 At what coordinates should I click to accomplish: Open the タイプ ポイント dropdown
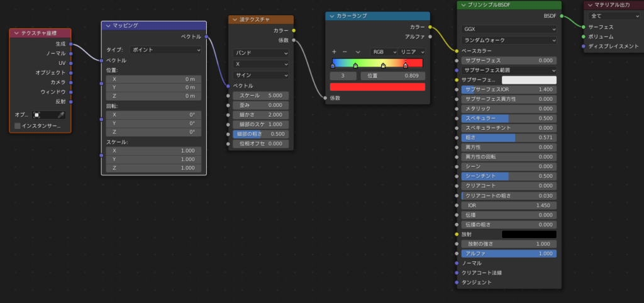165,49
